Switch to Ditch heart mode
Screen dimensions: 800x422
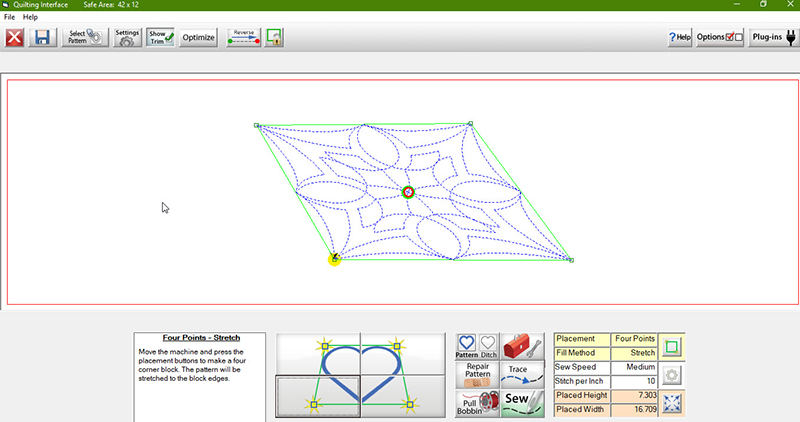point(488,347)
